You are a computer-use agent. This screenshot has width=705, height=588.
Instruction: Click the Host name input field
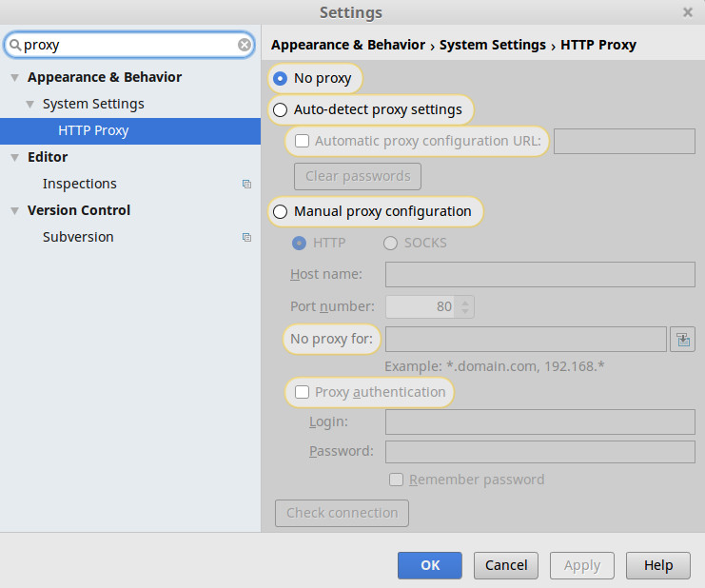click(x=540, y=275)
